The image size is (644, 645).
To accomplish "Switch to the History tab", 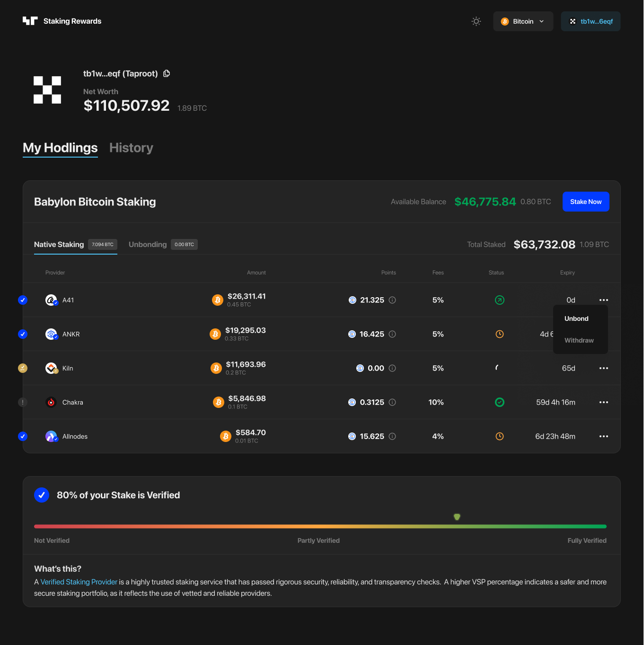I will (x=131, y=148).
